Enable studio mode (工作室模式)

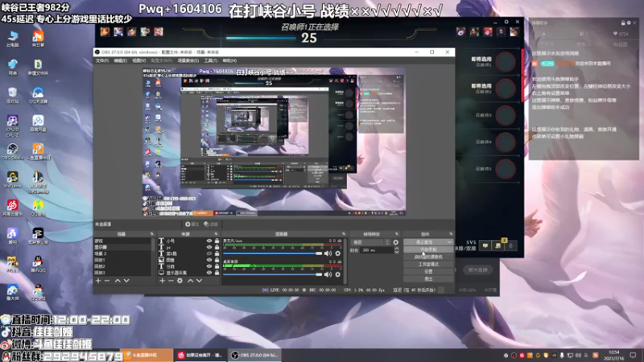point(428,265)
